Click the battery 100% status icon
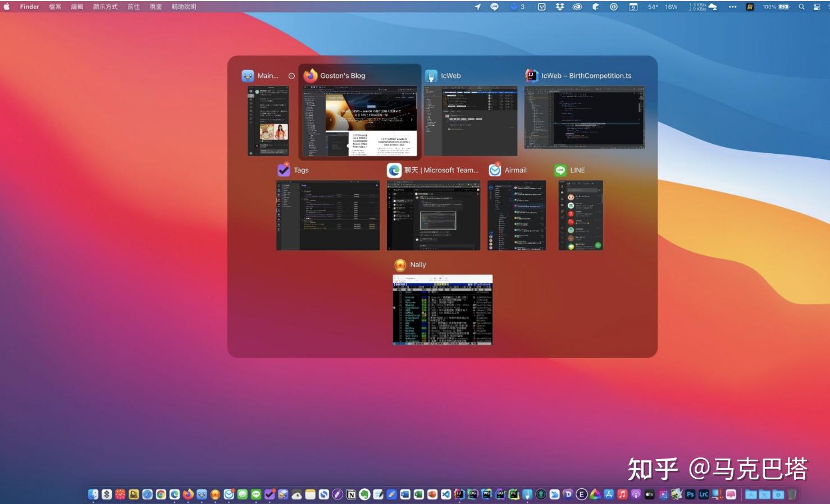This screenshot has width=830, height=504. 776,7
